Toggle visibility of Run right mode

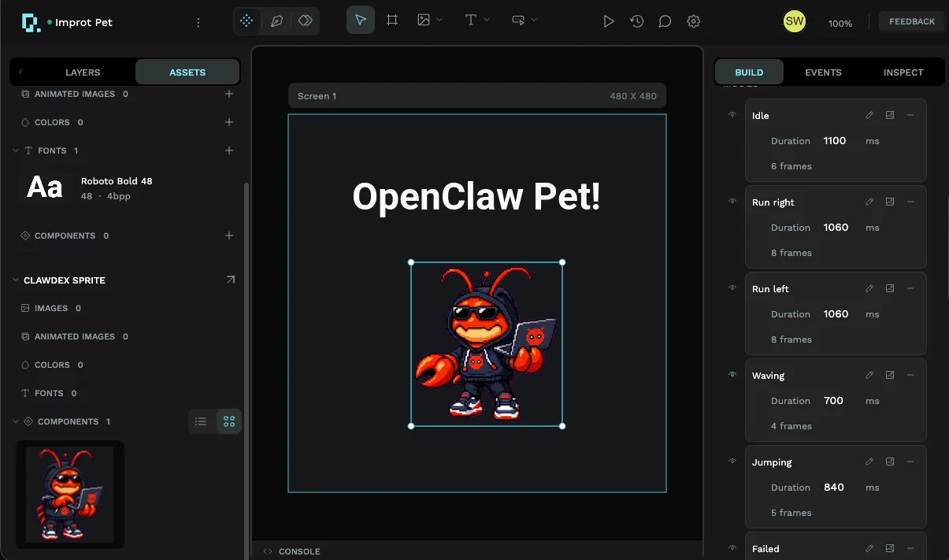pyautogui.click(x=732, y=202)
